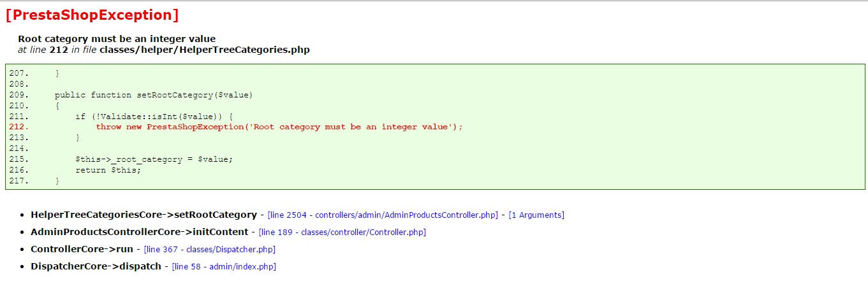The width and height of the screenshot is (868, 286).
Task: Click code line 216 return $this
Action: pos(108,170)
